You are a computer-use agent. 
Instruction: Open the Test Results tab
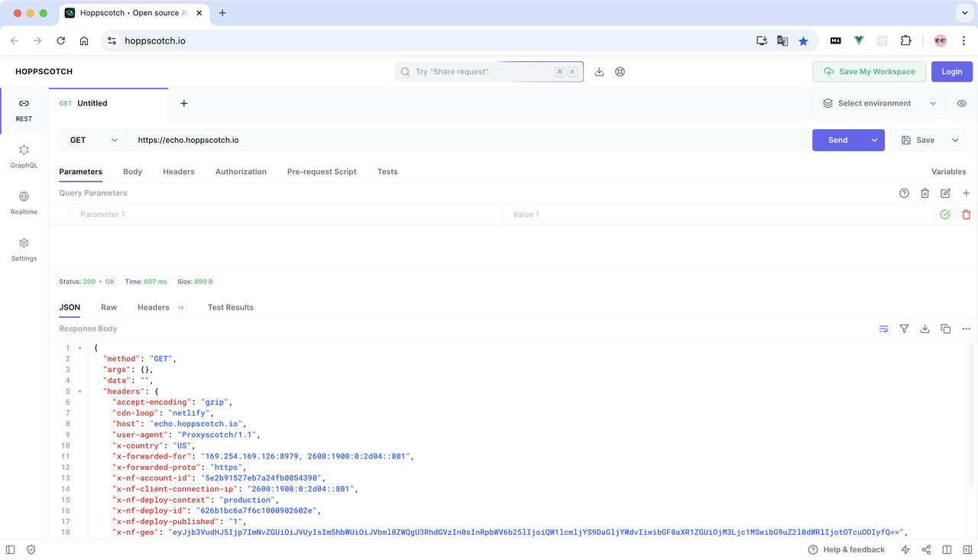(231, 307)
